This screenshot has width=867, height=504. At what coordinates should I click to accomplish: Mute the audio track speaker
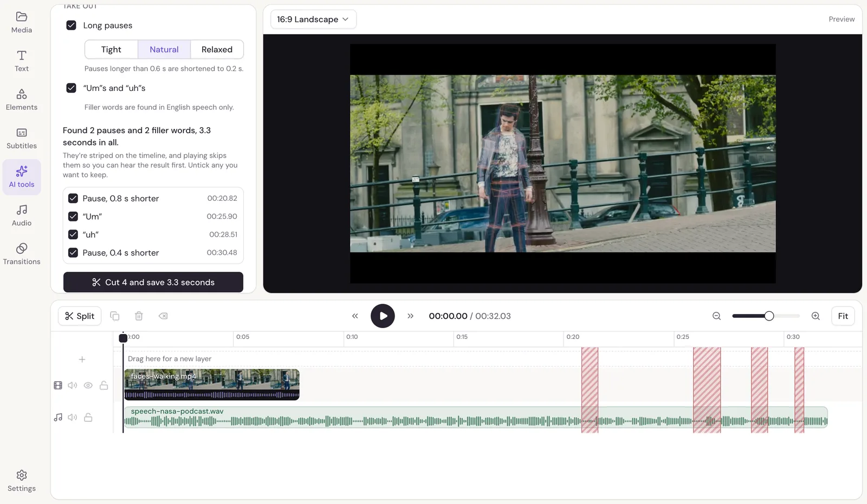73,417
